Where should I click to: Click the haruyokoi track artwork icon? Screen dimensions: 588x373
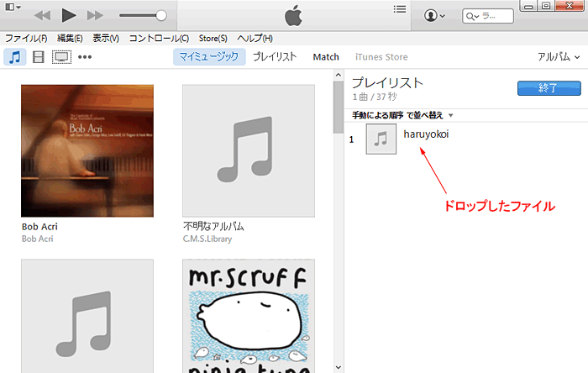tap(381, 139)
